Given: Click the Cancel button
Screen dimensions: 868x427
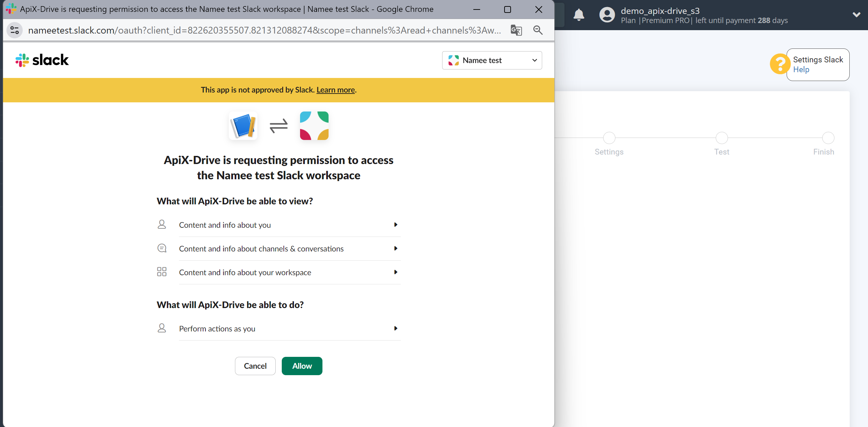Looking at the screenshot, I should tap(255, 366).
